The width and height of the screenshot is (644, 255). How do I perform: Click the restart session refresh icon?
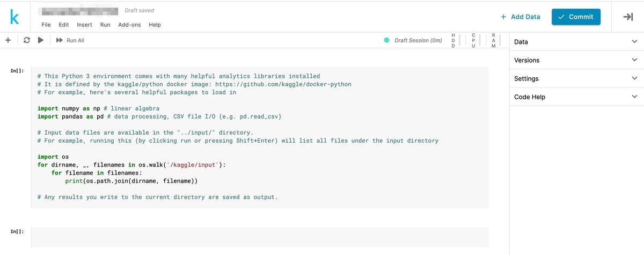pyautogui.click(x=27, y=40)
